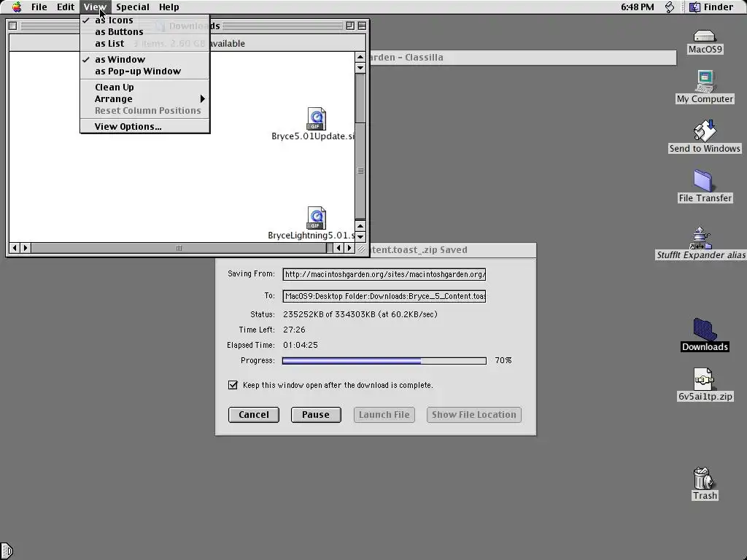Click the Elapsed Time value 01:04:25
The image size is (747, 560).
click(x=300, y=345)
